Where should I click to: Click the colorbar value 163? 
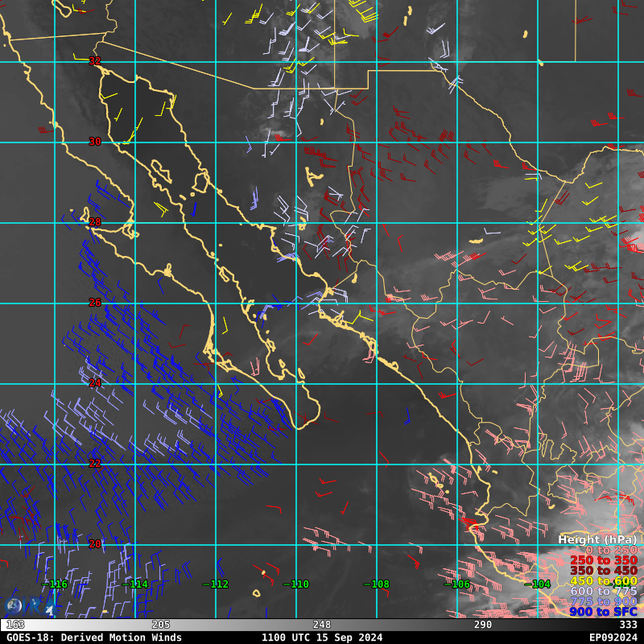pos(15,625)
